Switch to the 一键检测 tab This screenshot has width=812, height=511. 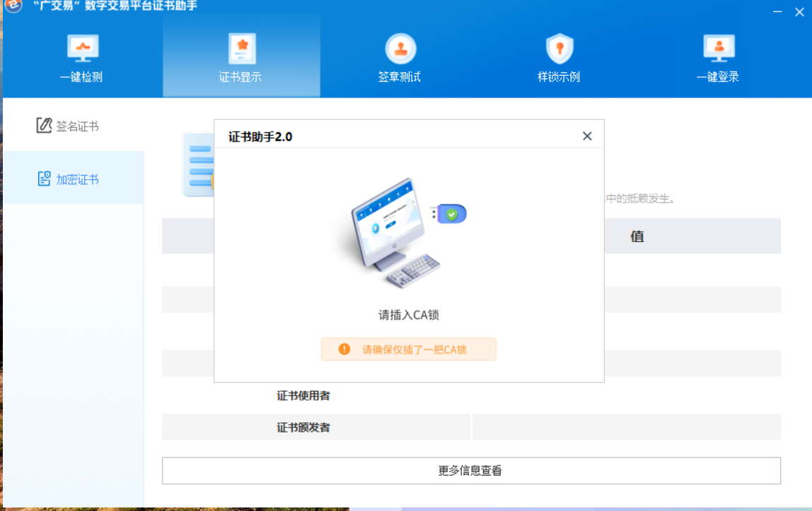coord(82,55)
